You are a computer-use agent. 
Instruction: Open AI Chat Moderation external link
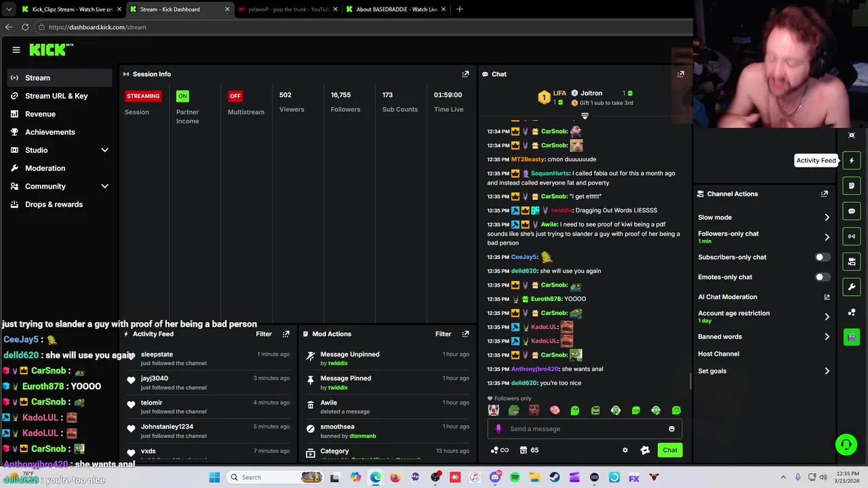coord(827,297)
